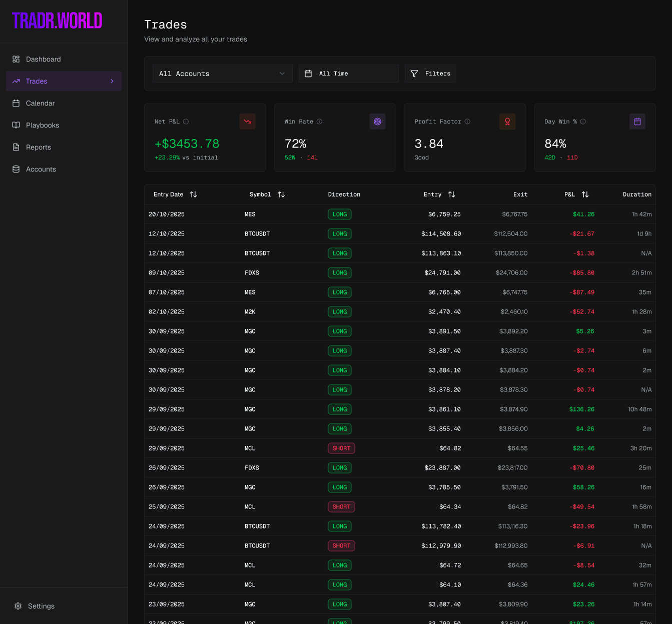This screenshot has width=672, height=624.
Task: Click the Profit Factor info icon
Action: point(467,121)
